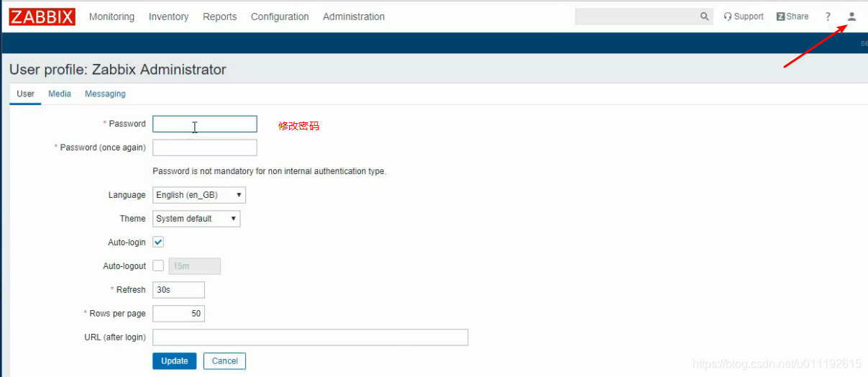Switch to the User tab
Screen dimensions: 868x377
[25, 94]
